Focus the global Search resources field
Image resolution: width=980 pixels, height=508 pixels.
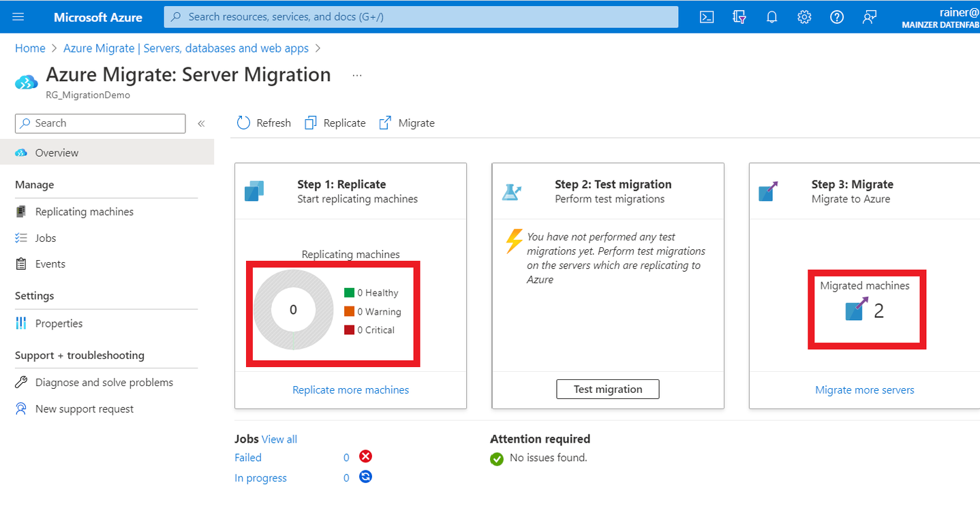click(x=421, y=17)
